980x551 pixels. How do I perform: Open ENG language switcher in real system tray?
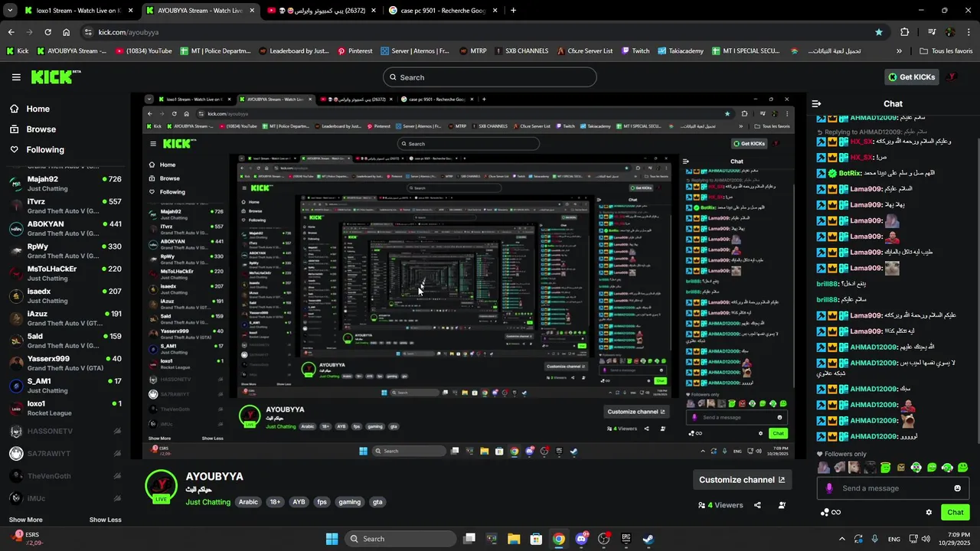(893, 539)
